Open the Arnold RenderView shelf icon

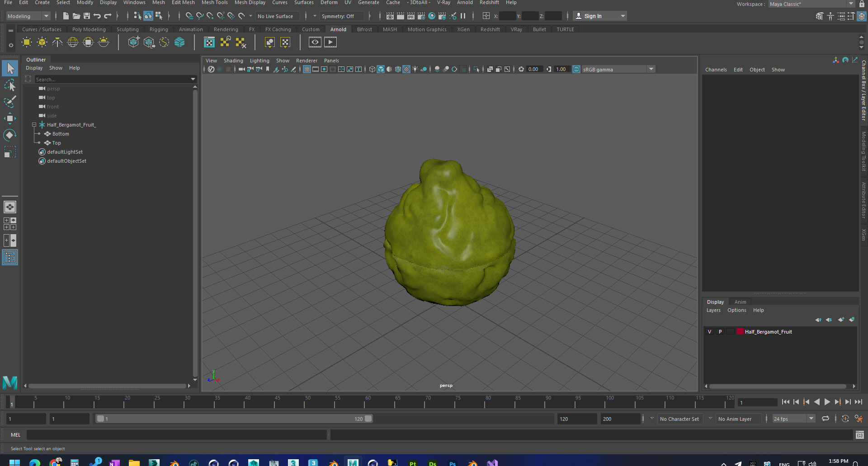pos(315,42)
